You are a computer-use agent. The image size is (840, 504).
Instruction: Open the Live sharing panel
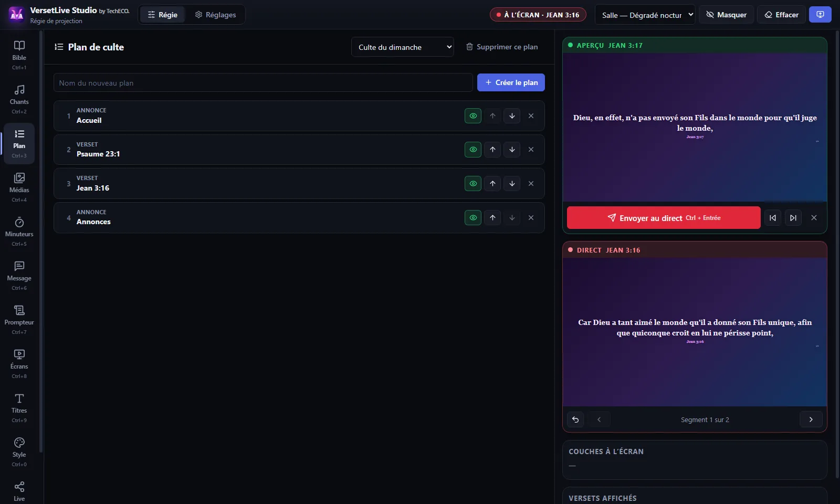point(19,491)
